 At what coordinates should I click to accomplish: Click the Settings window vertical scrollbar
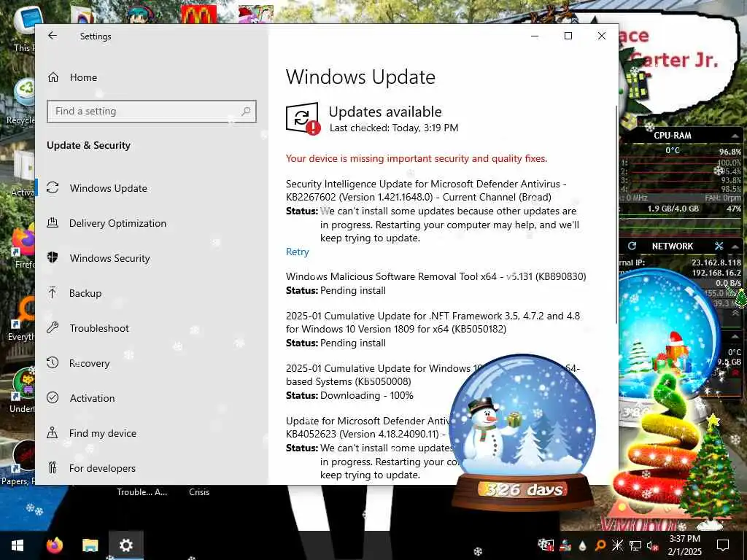[x=616, y=214]
